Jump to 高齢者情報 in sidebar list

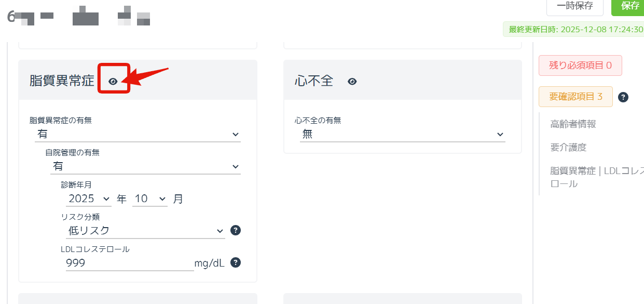[573, 124]
